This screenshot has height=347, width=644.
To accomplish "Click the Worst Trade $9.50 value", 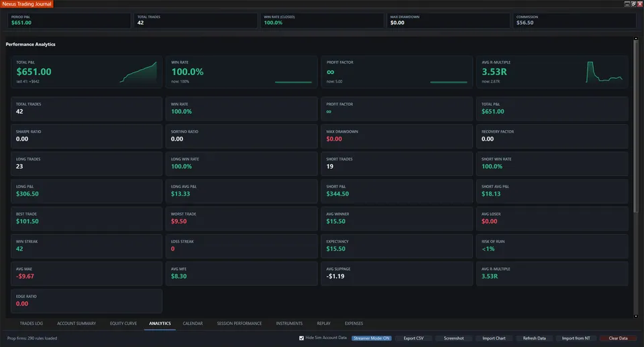I will coord(178,221).
